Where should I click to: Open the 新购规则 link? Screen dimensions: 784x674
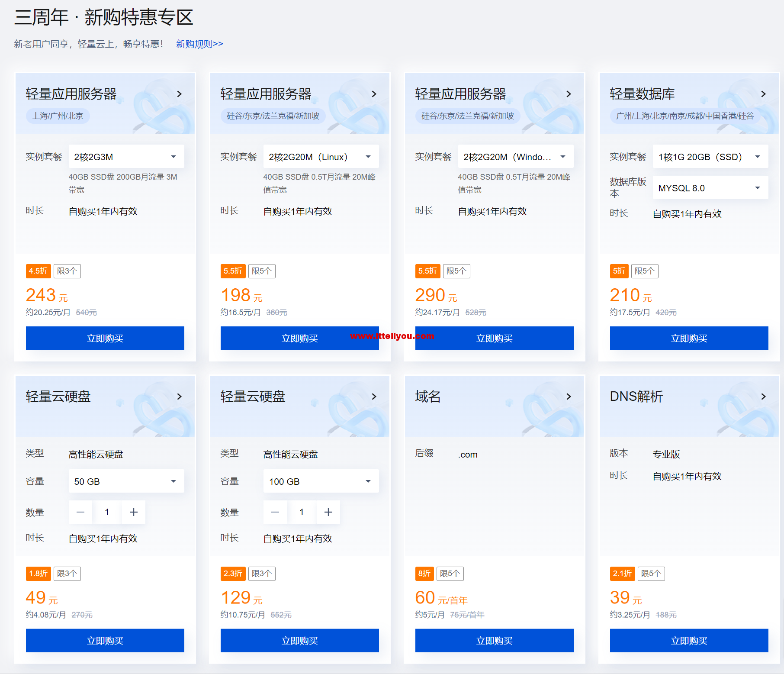(199, 44)
